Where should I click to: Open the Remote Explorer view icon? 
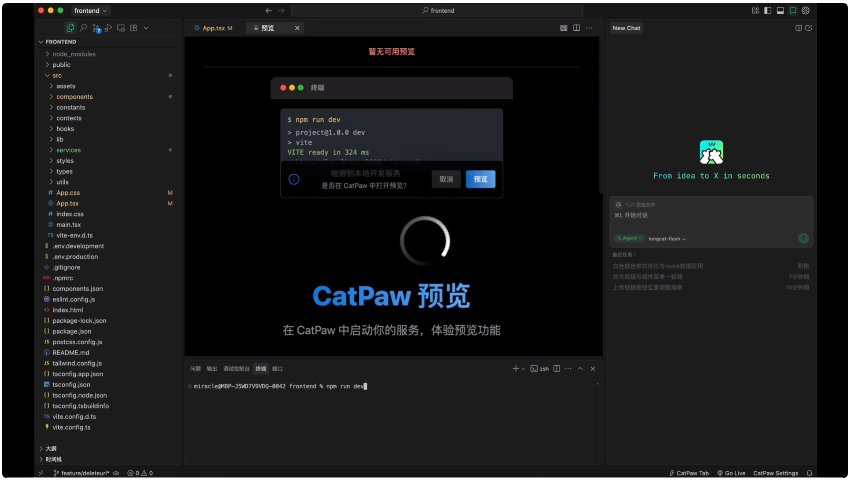click(121, 28)
